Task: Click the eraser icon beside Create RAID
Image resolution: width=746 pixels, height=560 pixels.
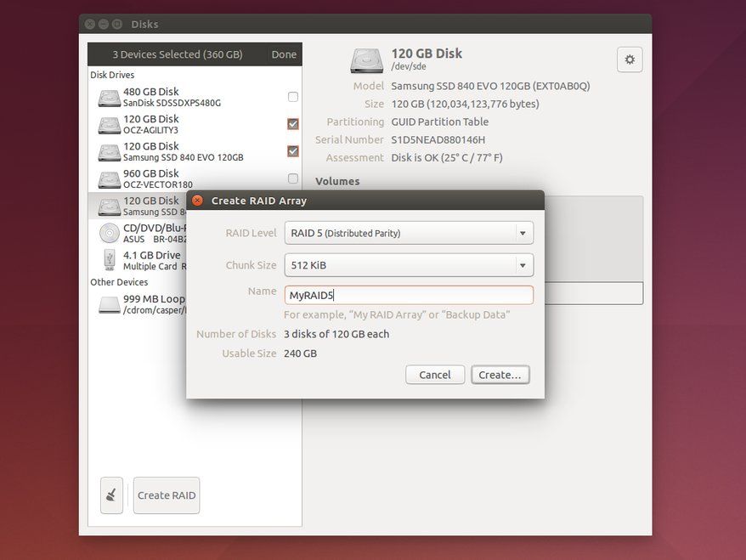Action: click(x=110, y=495)
